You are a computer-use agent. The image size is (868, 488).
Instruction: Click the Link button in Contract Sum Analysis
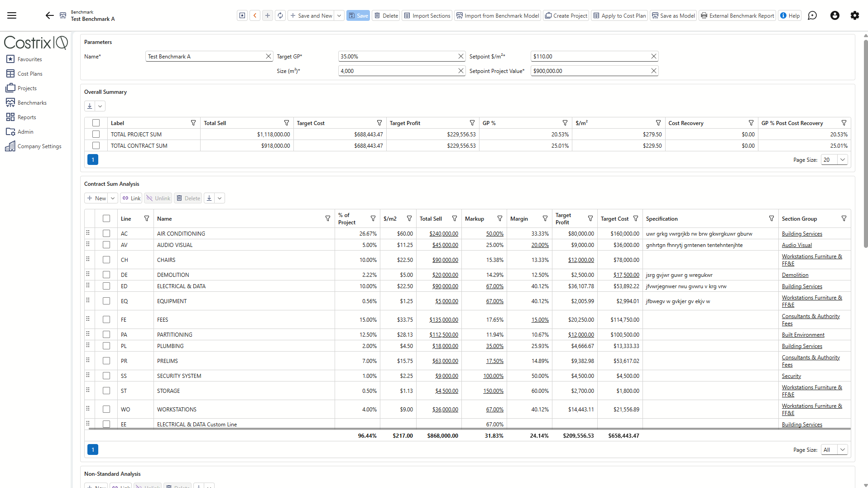click(131, 198)
